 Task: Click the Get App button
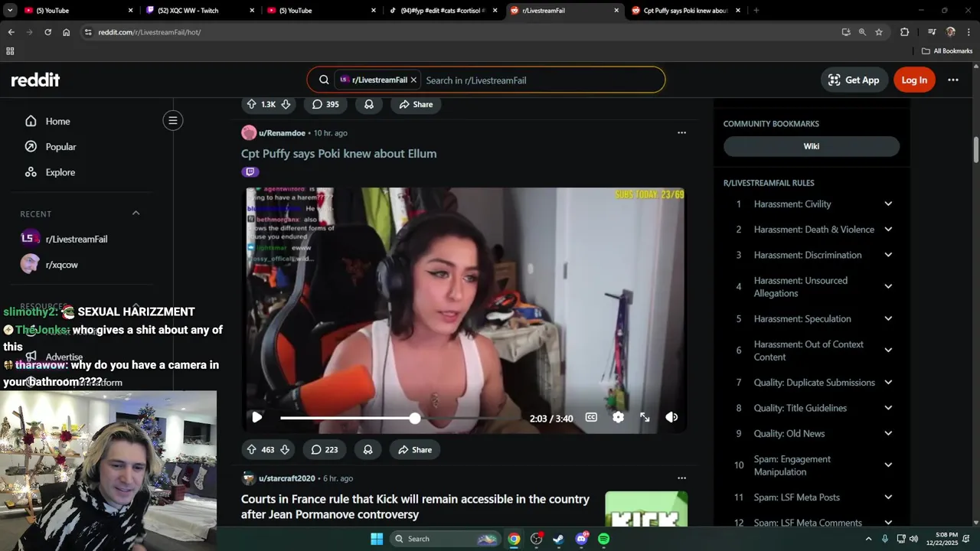click(x=853, y=80)
